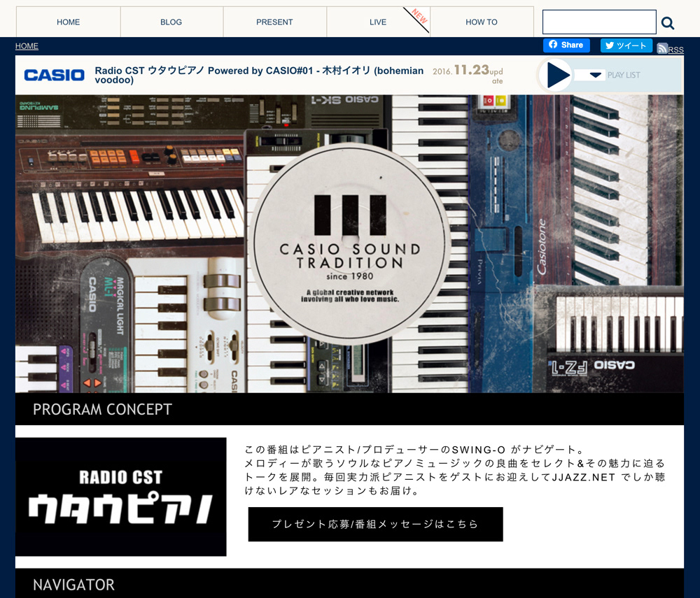The image size is (700, 598).
Task: Select the HOW TO menu item
Action: tap(482, 22)
